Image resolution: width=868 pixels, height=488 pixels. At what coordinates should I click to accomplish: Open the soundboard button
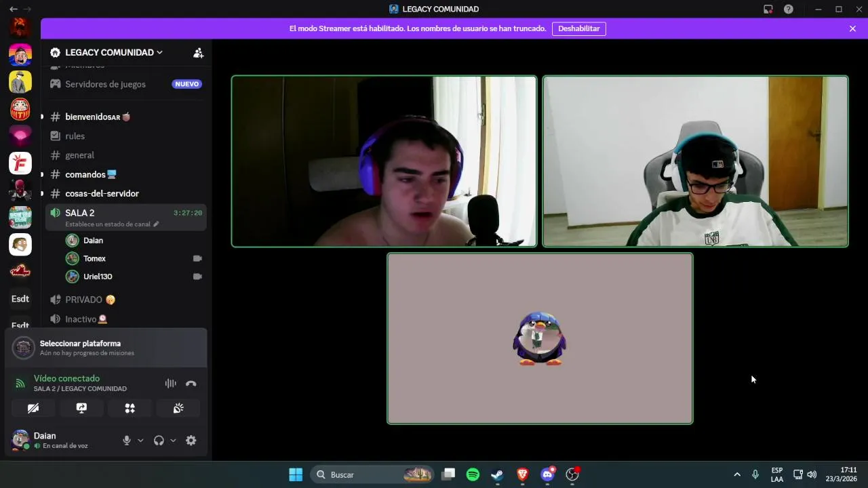point(178,408)
